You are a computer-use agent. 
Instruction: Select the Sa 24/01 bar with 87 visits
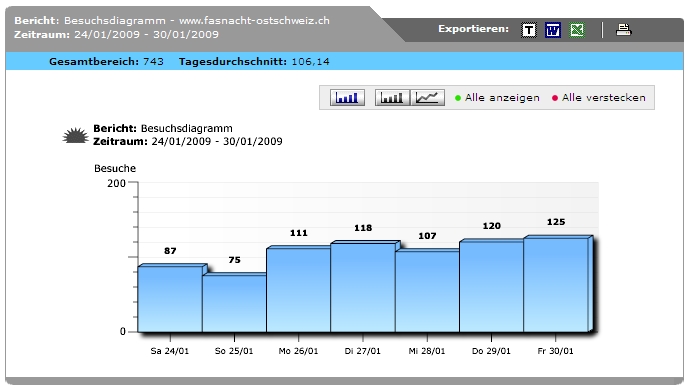click(x=170, y=299)
